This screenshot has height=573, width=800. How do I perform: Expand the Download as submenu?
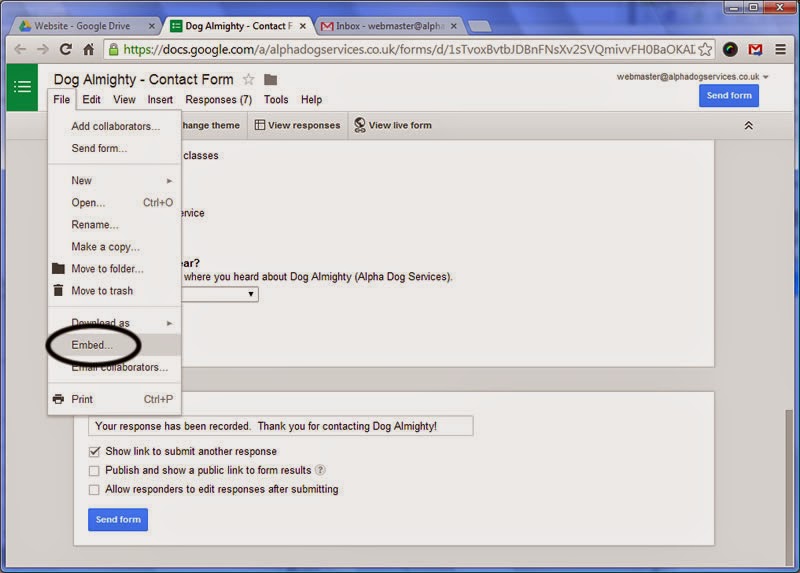[114, 323]
